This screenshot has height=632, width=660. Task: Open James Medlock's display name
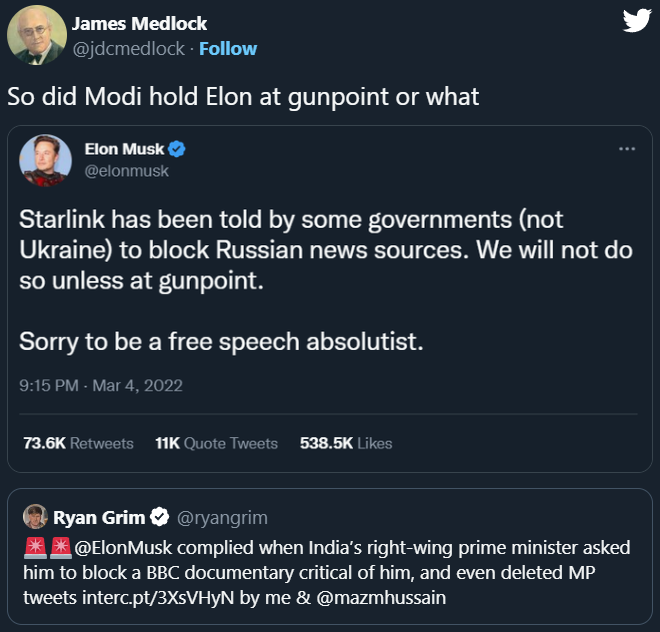(140, 24)
